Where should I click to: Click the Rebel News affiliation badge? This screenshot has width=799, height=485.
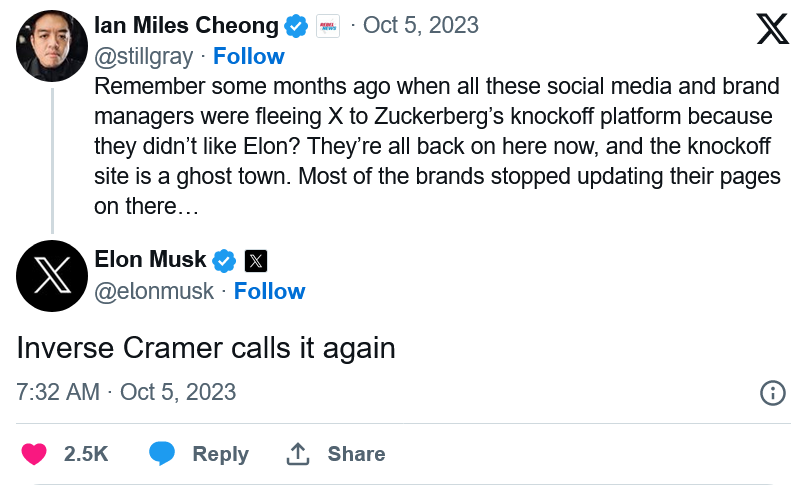click(x=328, y=26)
